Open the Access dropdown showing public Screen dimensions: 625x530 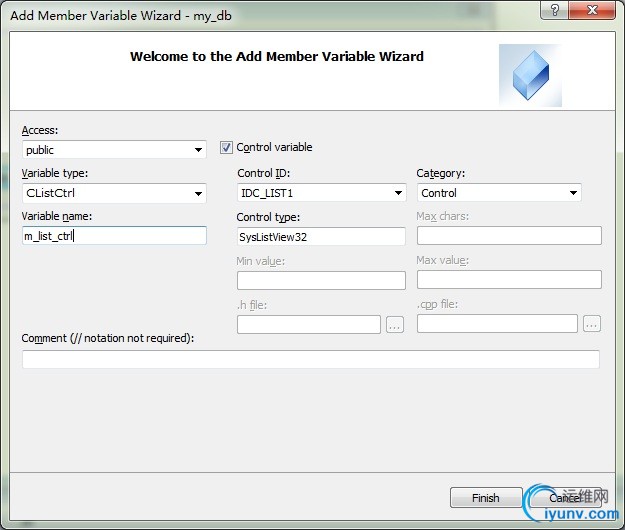[114, 150]
